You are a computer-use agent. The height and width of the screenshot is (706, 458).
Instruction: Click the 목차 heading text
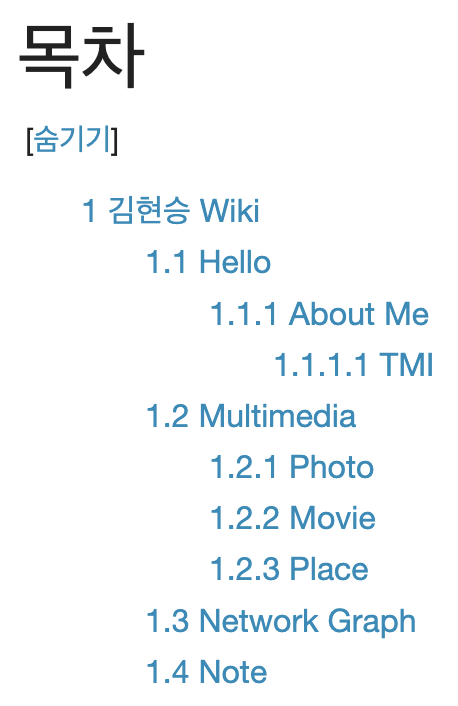[82, 56]
